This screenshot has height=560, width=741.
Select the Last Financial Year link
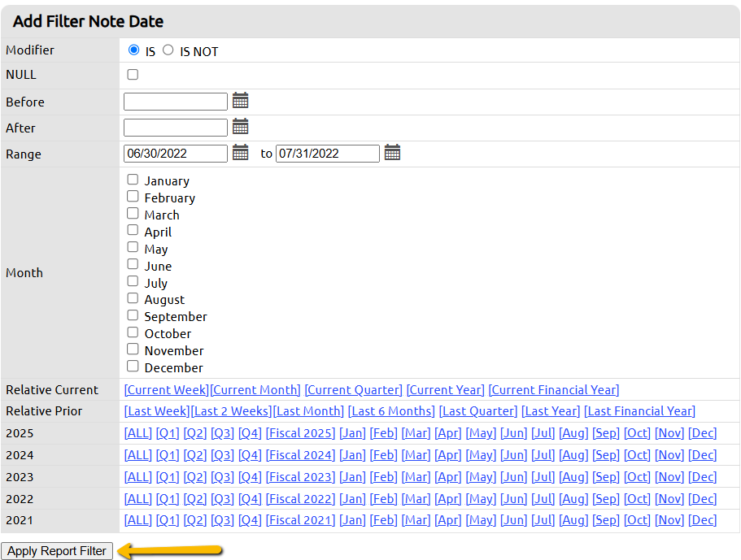pos(640,411)
